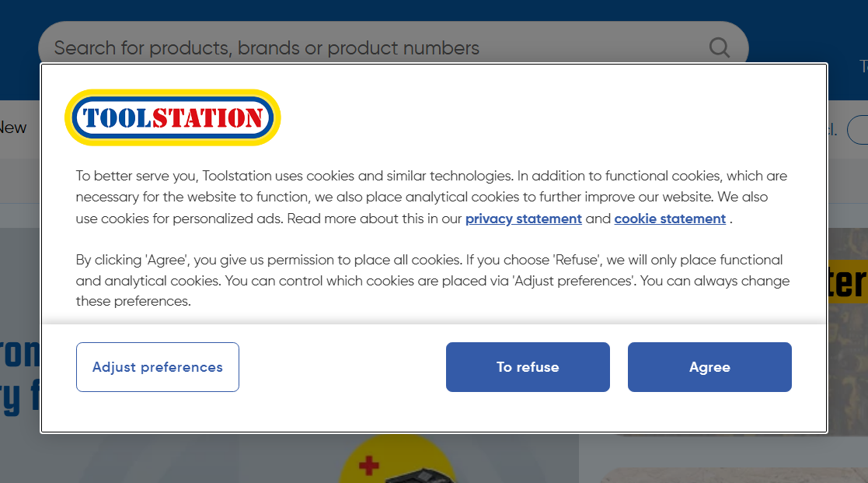Image resolution: width=868 pixels, height=483 pixels.
Task: Click the cut-off text right of the search bar
Action: 863,66
